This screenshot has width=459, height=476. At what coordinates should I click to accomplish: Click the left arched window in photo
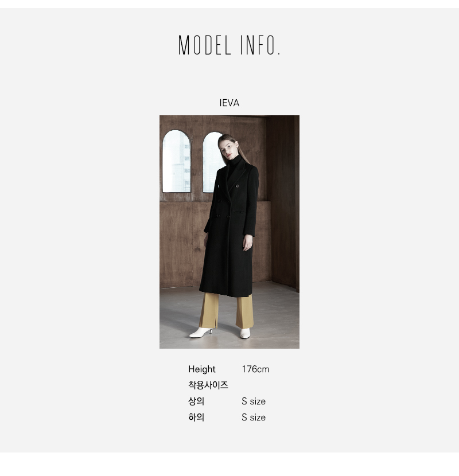[x=177, y=161]
